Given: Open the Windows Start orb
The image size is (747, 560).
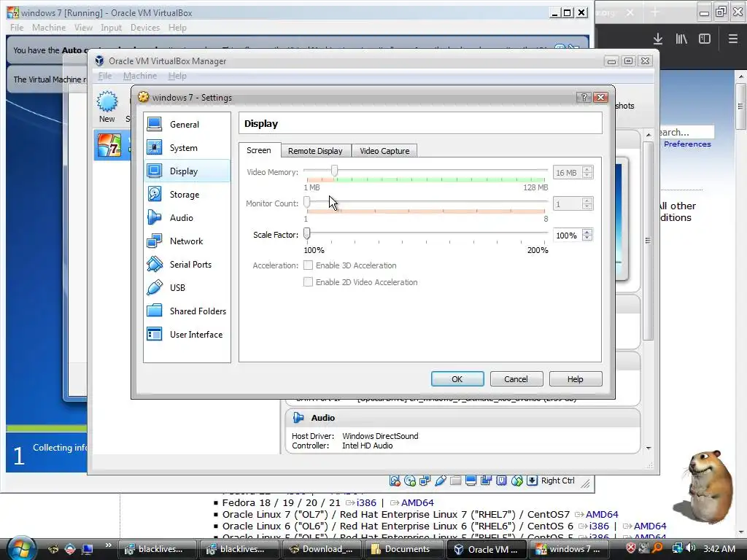Looking at the screenshot, I should (x=20, y=548).
